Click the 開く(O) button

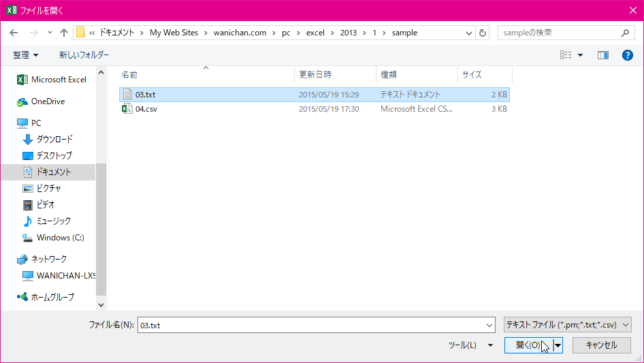[x=528, y=345]
